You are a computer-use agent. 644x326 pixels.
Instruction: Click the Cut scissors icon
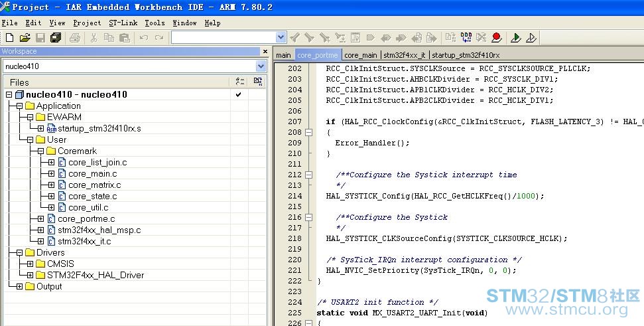(x=94, y=38)
